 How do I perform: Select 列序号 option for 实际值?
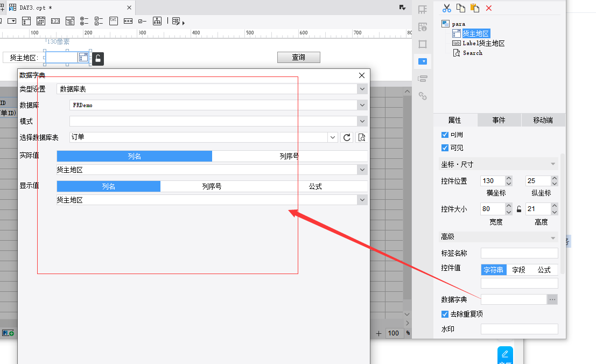[x=289, y=156]
